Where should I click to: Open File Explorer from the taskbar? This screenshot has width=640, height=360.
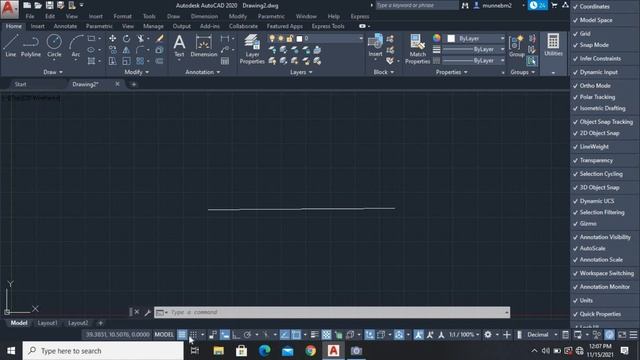pyautogui.click(x=219, y=351)
